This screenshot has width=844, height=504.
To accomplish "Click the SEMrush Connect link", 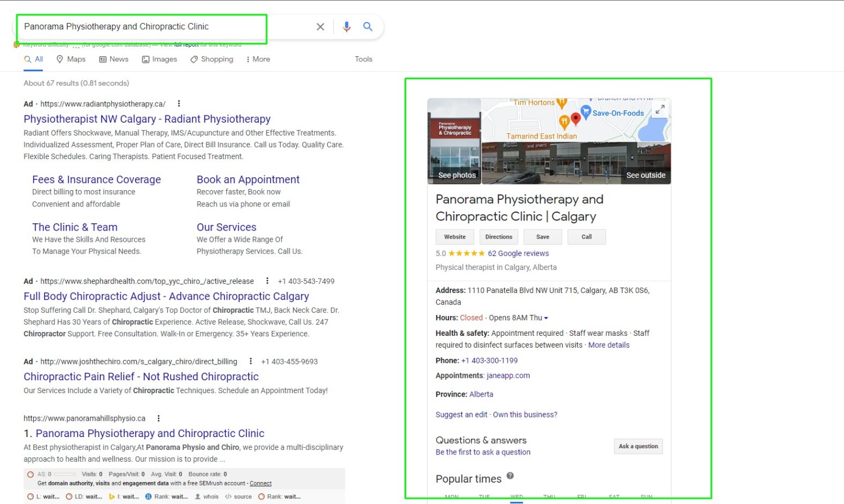I will click(x=261, y=483).
